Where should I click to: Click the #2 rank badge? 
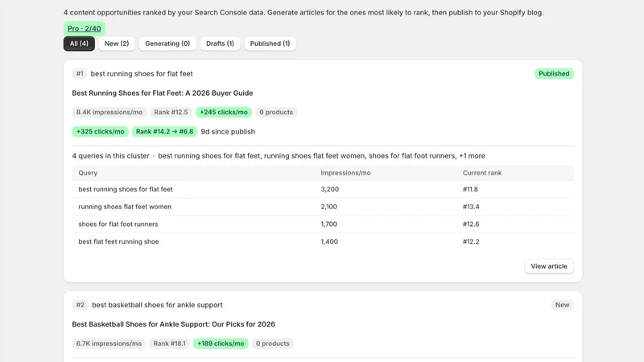pos(80,305)
